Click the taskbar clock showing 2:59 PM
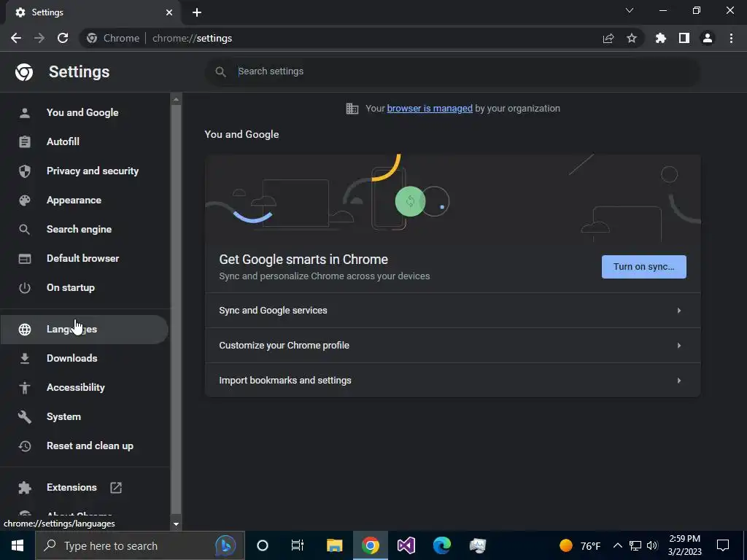This screenshot has height=560, width=747. click(684, 545)
